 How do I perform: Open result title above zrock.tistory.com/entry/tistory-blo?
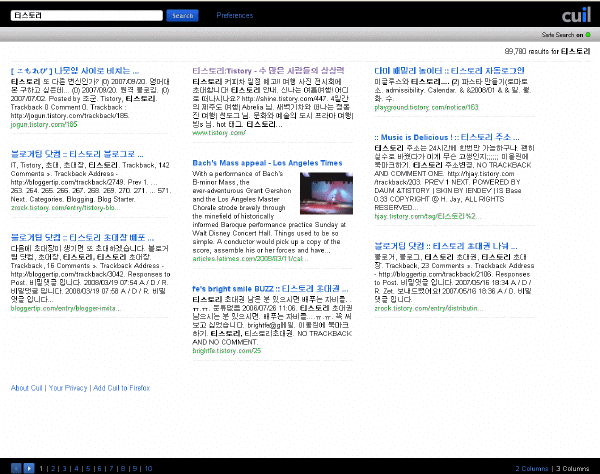pyautogui.click(x=77, y=154)
